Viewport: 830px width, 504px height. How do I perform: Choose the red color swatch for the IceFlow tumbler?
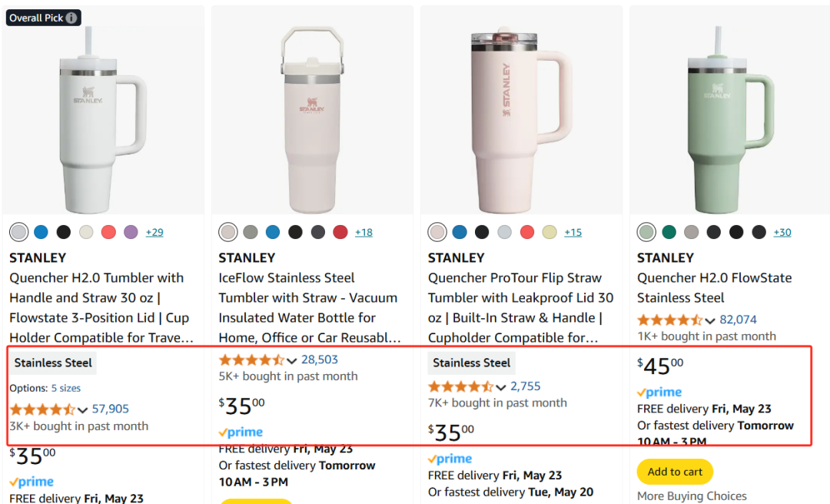click(340, 232)
